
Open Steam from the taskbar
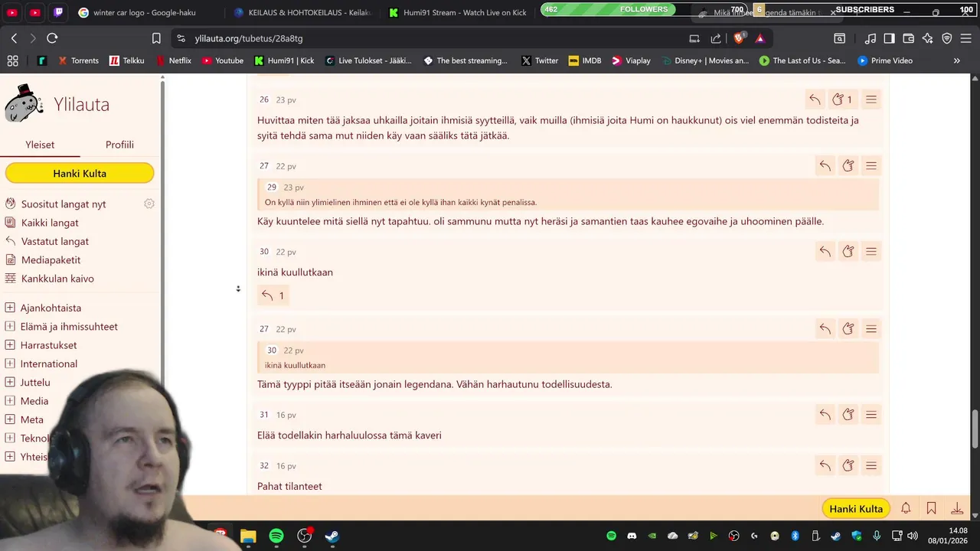click(332, 536)
